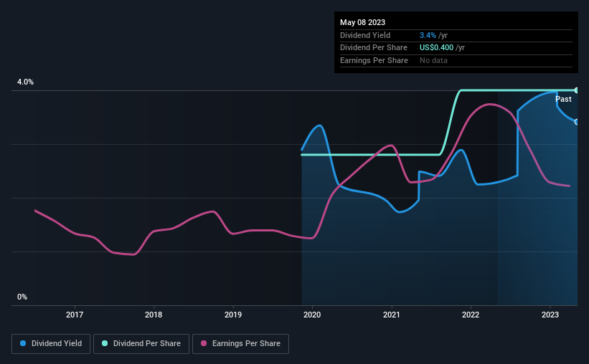Click the 3.4% dividend yield value
This screenshot has height=364, width=589.
(428, 35)
